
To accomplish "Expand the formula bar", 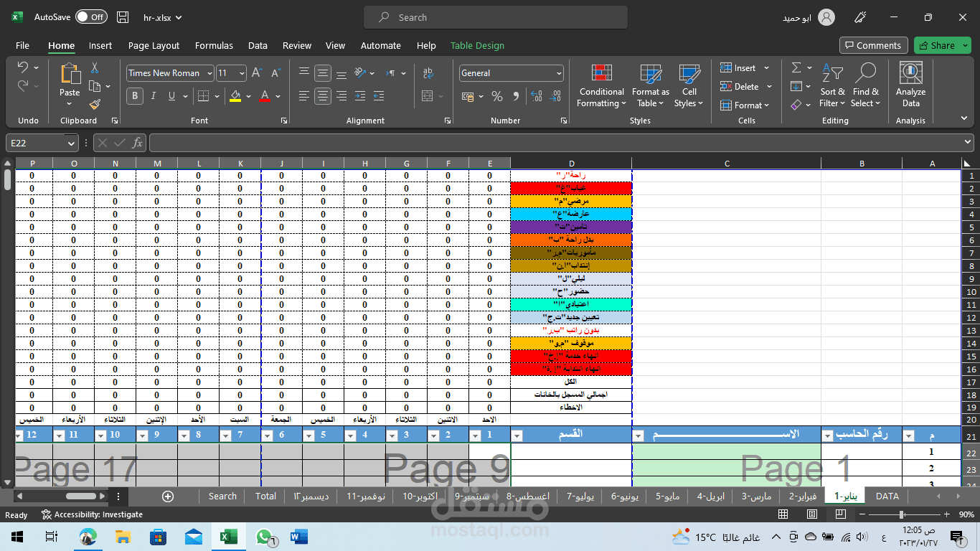I will pos(969,143).
